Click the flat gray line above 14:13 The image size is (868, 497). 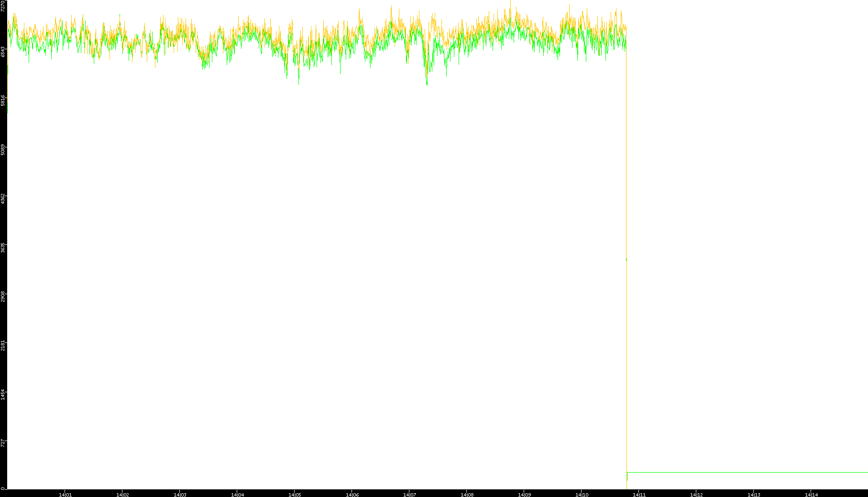click(754, 473)
